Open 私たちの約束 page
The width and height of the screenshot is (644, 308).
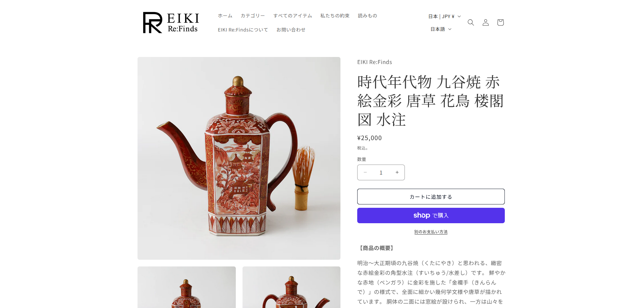coord(335,16)
